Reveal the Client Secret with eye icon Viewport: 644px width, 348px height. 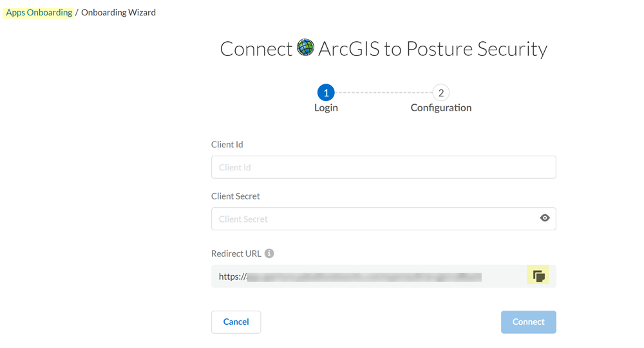[x=545, y=218]
